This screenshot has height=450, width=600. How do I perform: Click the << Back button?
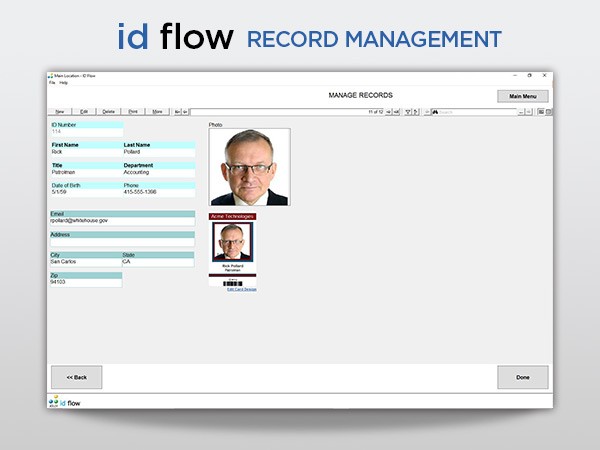point(77,377)
